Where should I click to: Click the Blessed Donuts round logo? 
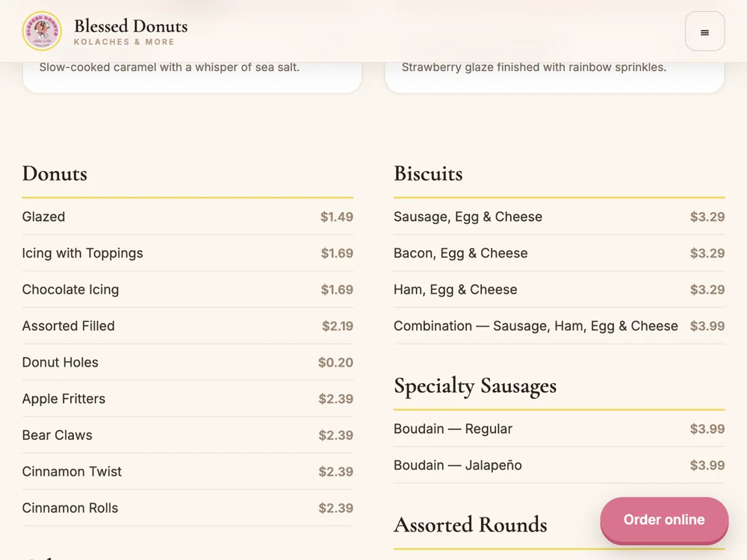[42, 31]
